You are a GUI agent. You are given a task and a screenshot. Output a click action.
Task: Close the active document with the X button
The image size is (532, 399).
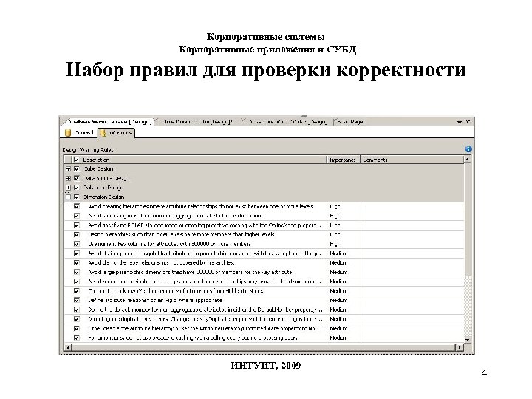click(468, 121)
